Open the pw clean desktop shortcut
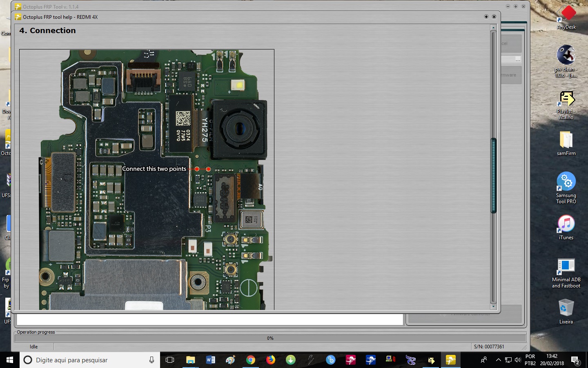Image resolution: width=588 pixels, height=368 pixels. 566,61
